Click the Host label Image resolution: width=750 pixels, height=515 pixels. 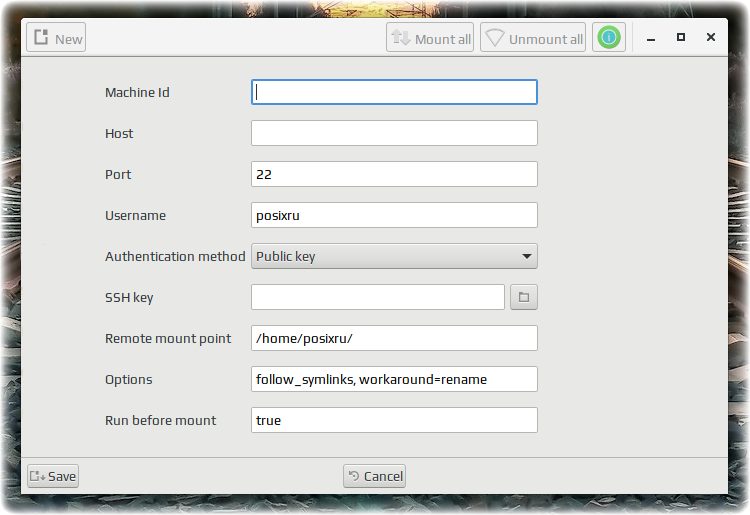click(119, 133)
